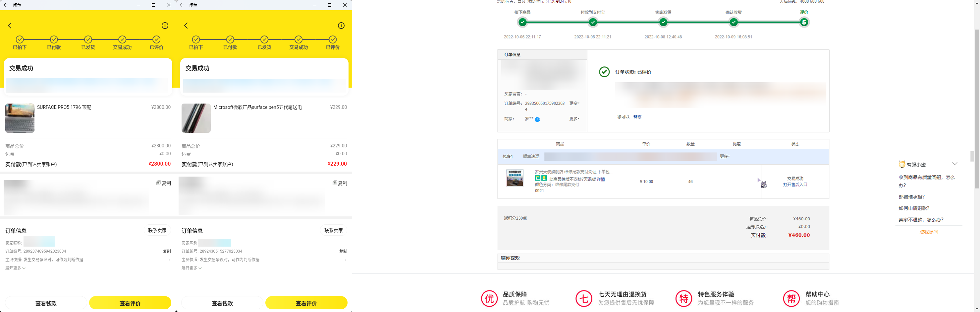
Task: Open the Surface pen product thumbnail
Action: [196, 118]
